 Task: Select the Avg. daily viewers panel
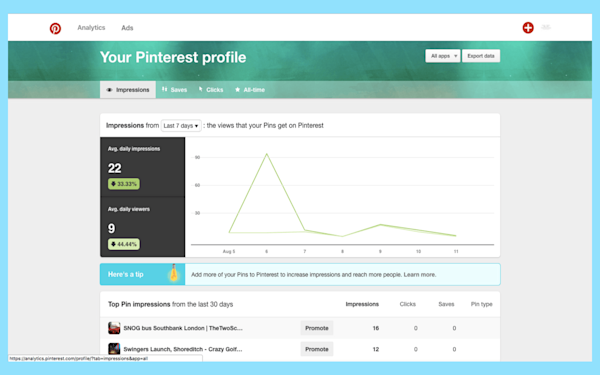[142, 227]
